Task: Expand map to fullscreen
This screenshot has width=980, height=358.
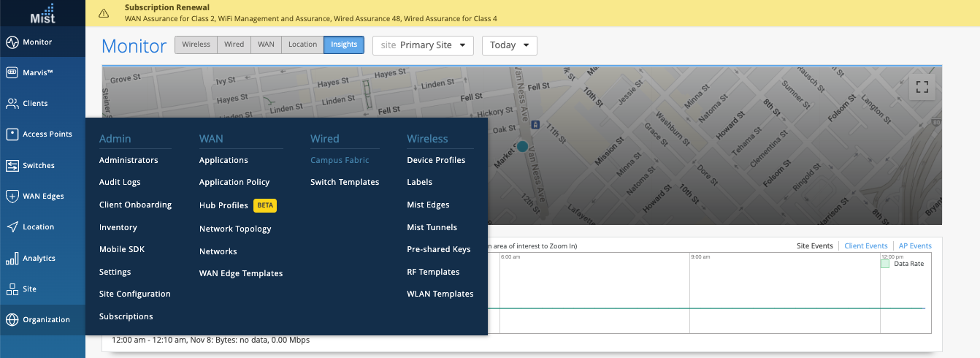Action: 922,88
